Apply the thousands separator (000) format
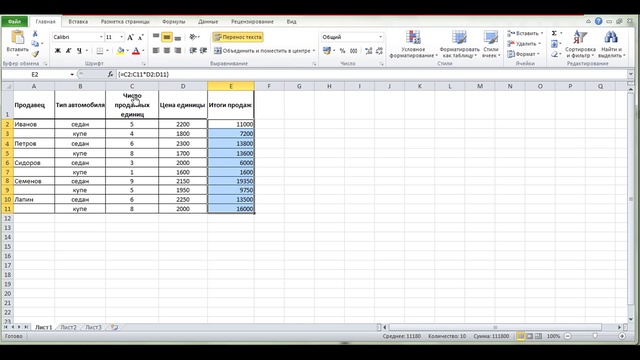The height and width of the screenshot is (360, 640). [354, 51]
